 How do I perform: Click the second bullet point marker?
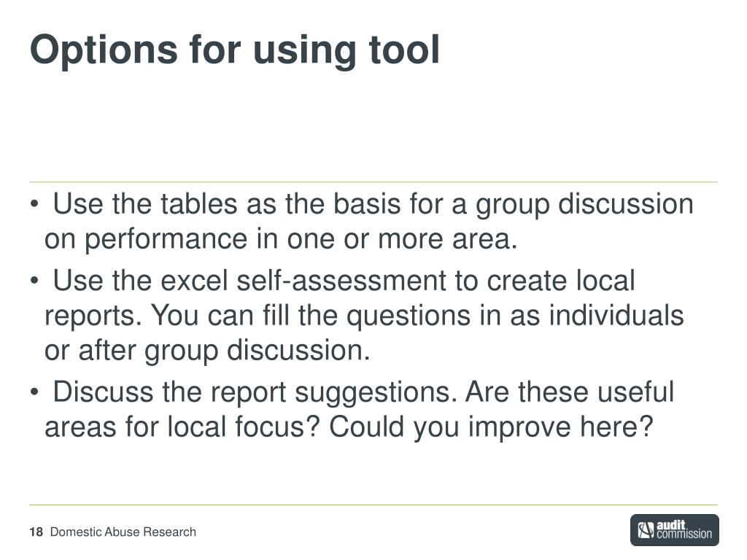(34, 281)
